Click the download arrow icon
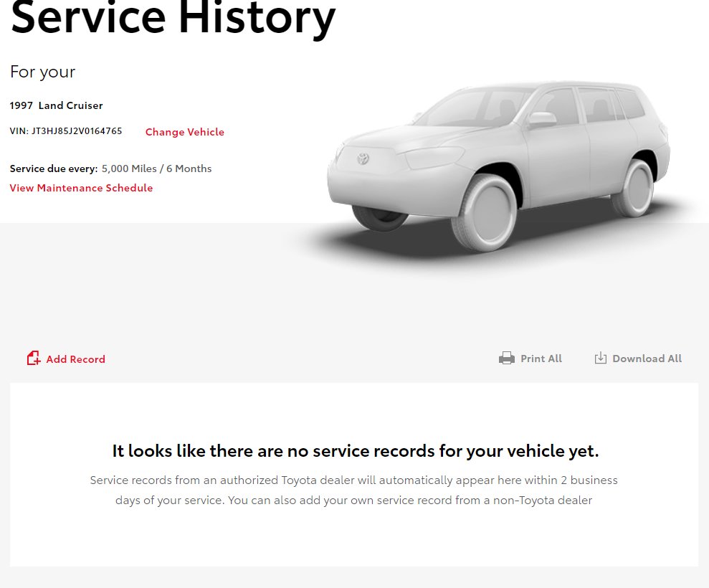 601,358
